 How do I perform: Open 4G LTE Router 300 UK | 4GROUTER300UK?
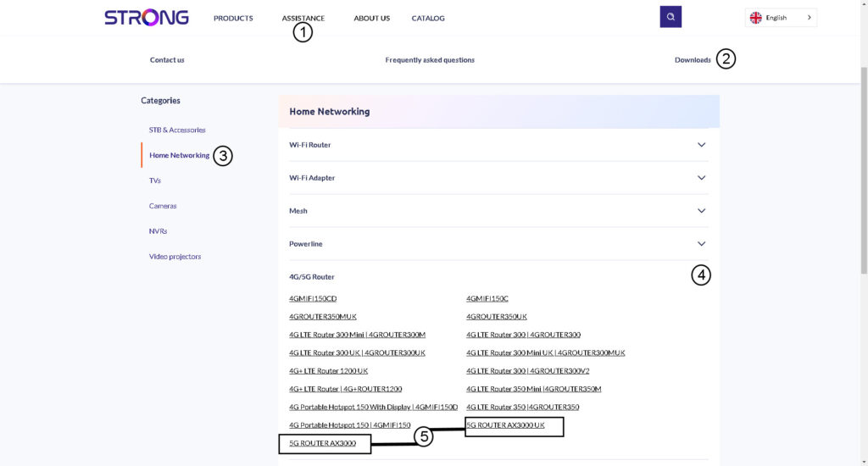(357, 352)
